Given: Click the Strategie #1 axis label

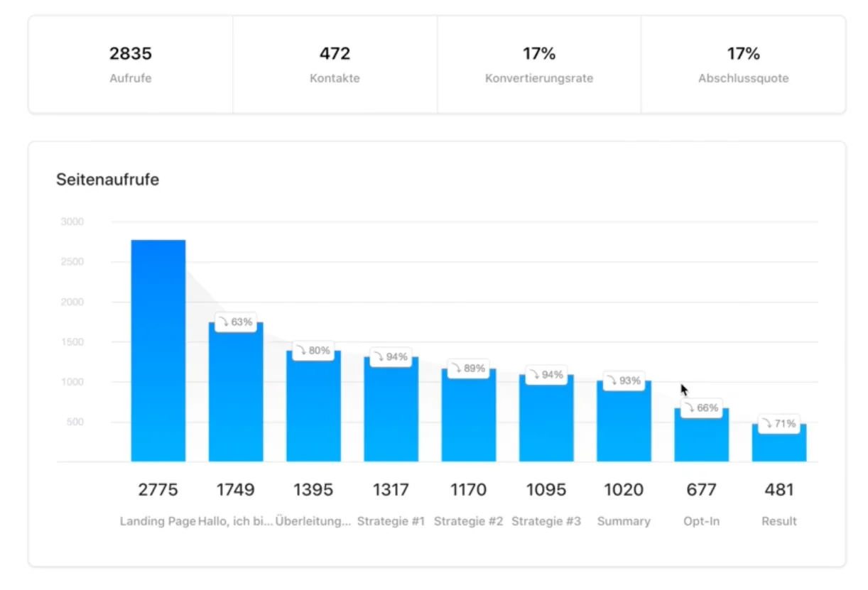Looking at the screenshot, I should tap(391, 521).
